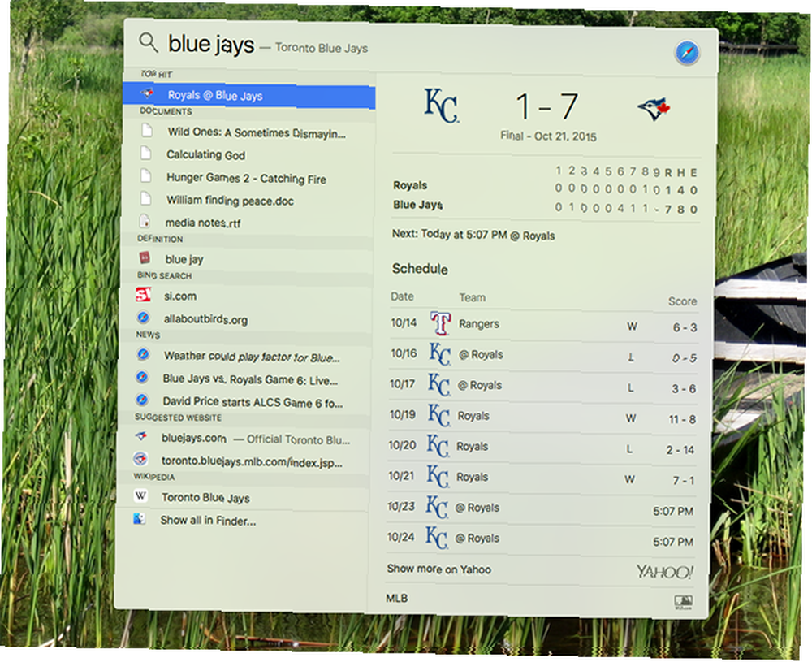This screenshot has width=812, height=662.
Task: Click the Finder icon in results list
Action: pyautogui.click(x=139, y=518)
